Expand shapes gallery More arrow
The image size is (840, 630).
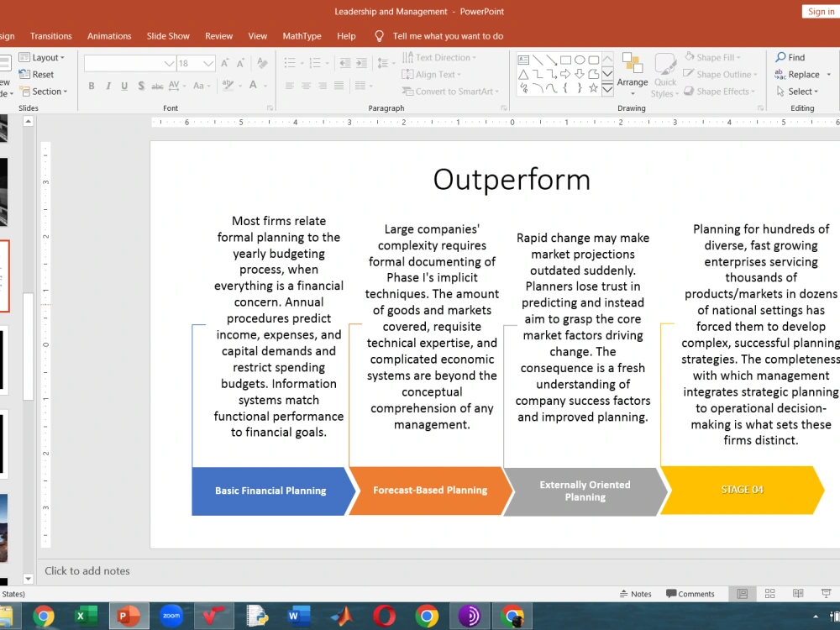click(x=607, y=89)
